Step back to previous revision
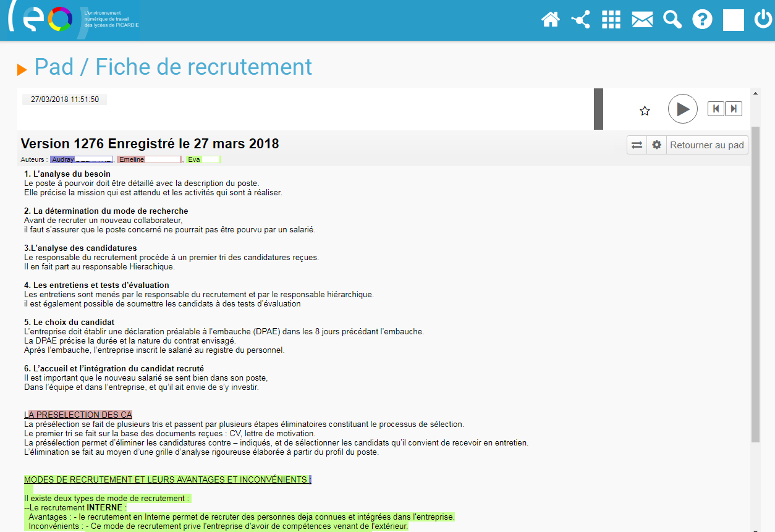 click(x=716, y=109)
